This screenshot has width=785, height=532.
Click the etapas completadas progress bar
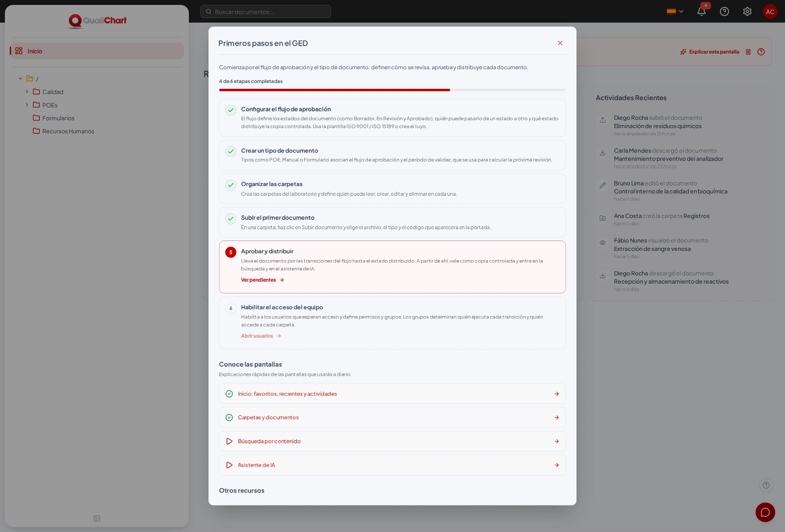(392, 90)
